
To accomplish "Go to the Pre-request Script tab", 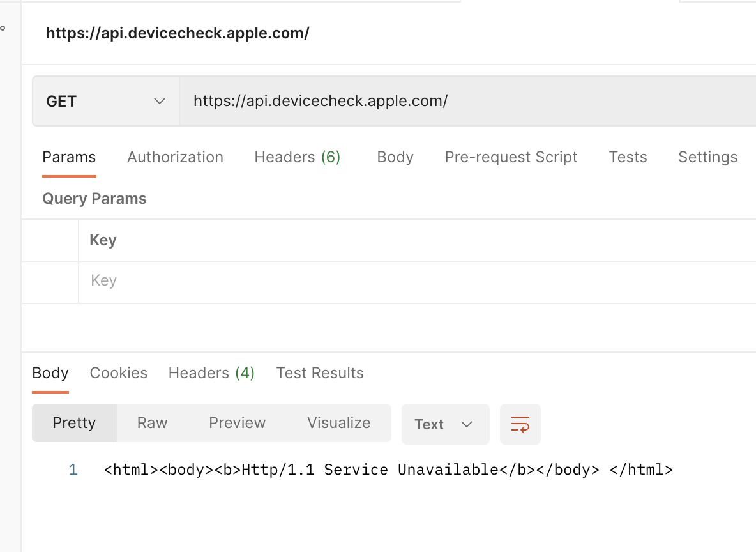I will tap(511, 157).
